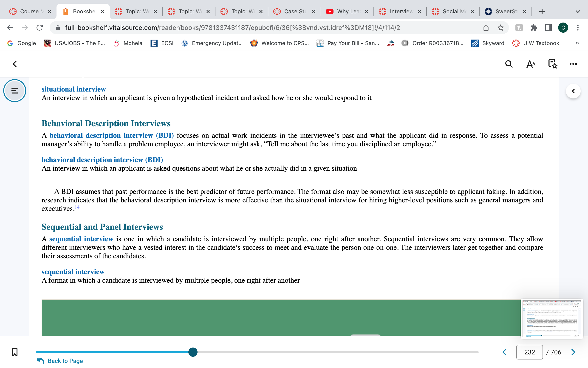Open the Emergency Updat... bookmark

pos(212,43)
